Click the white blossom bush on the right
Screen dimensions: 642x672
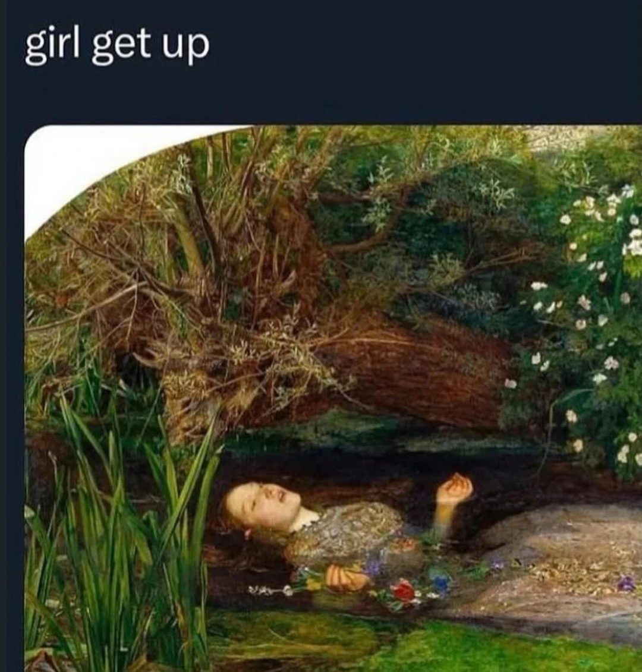(x=596, y=321)
